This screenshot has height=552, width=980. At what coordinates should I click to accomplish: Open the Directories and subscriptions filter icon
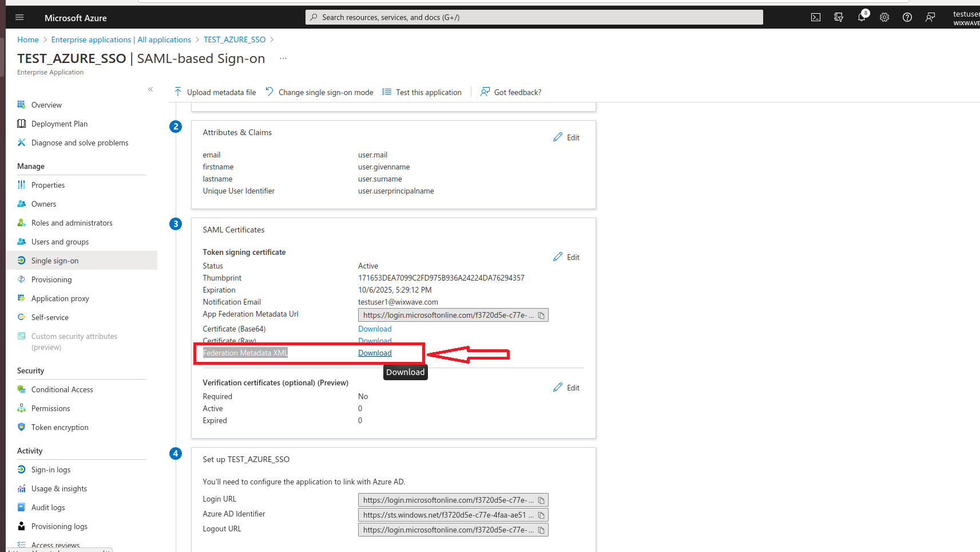click(839, 17)
